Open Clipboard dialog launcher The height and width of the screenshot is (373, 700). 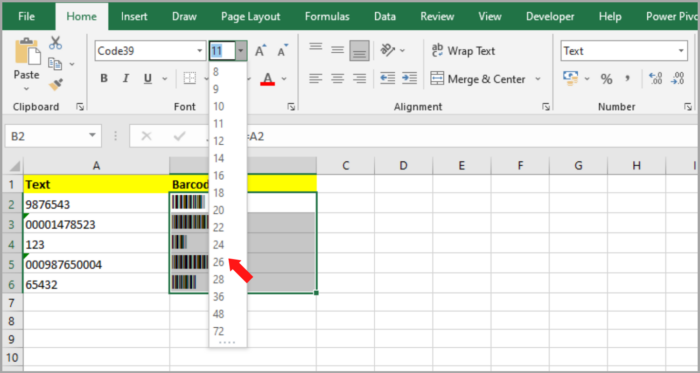point(80,107)
